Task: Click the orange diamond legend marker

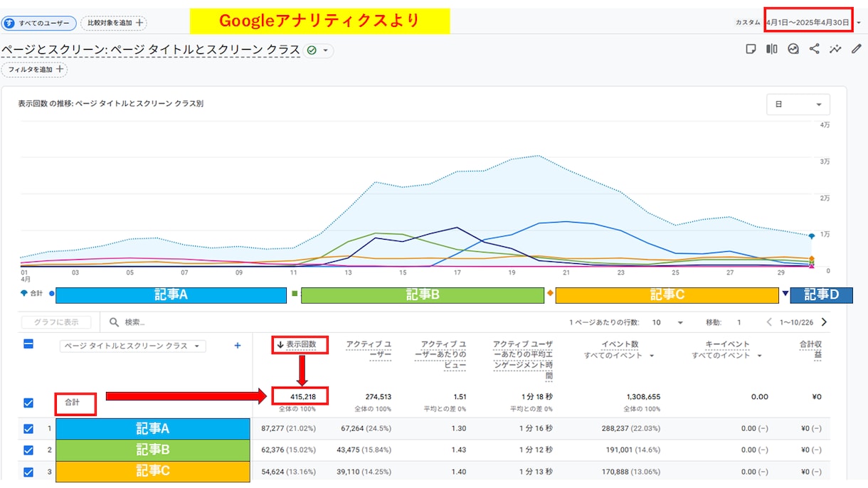Action: pos(550,293)
